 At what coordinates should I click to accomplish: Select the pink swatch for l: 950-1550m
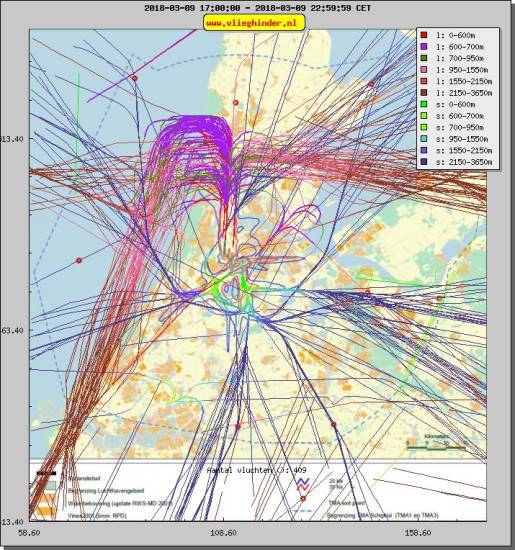pos(424,70)
